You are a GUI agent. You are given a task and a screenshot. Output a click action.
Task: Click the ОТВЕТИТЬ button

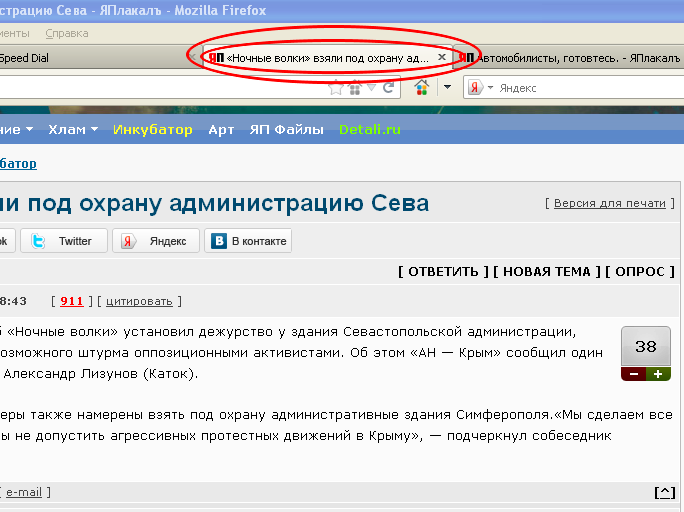click(443, 272)
